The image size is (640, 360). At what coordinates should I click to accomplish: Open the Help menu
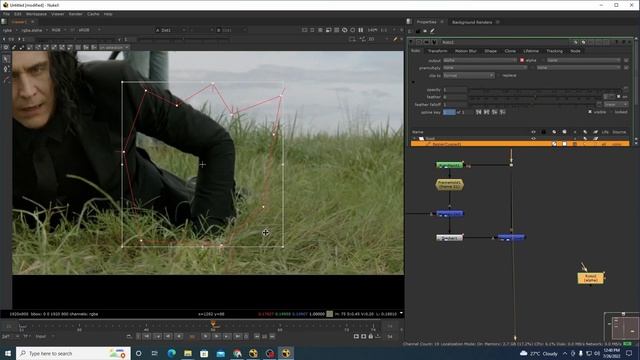108,14
